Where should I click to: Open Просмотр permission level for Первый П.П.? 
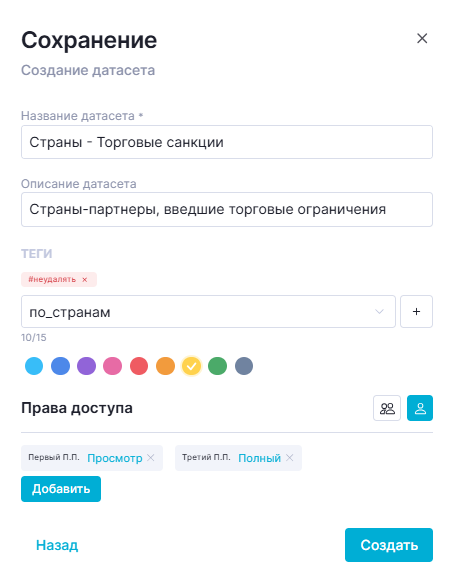pyautogui.click(x=115, y=458)
